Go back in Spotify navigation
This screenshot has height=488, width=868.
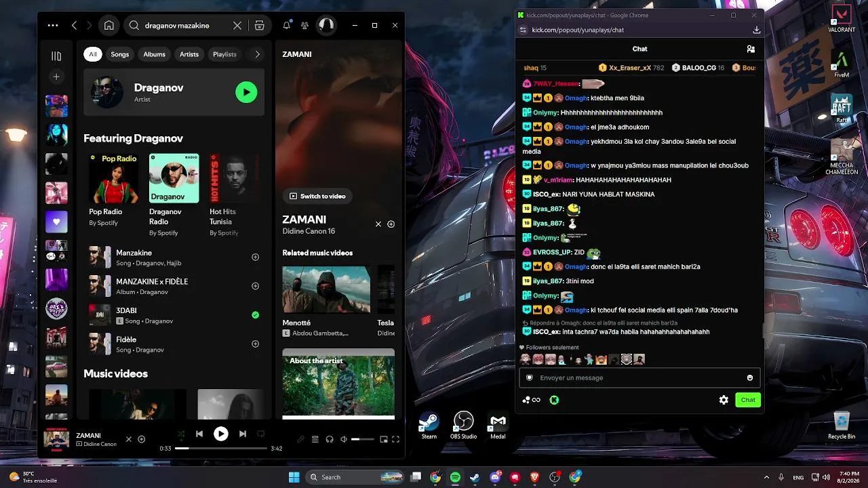pos(74,26)
